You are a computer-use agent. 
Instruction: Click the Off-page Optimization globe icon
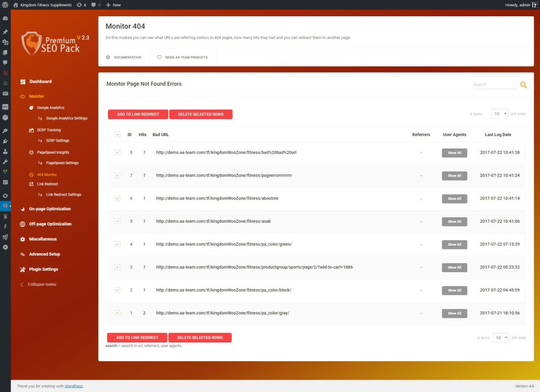[x=23, y=224]
